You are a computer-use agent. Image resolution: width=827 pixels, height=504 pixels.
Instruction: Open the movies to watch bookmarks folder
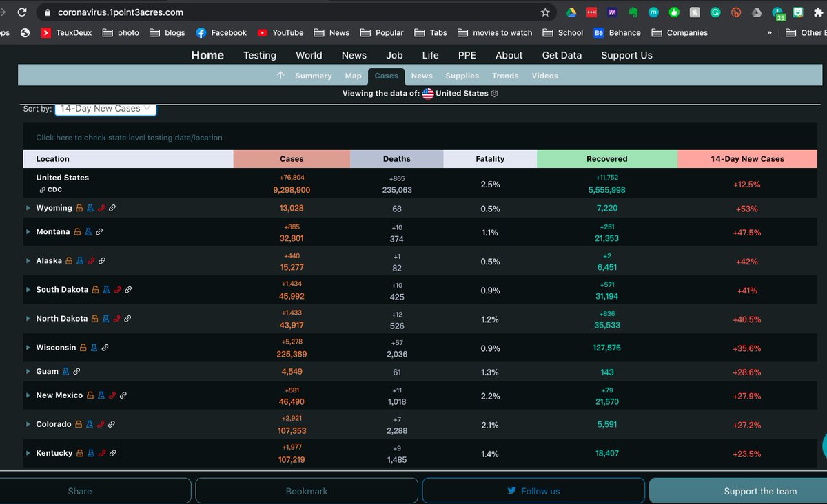click(494, 32)
